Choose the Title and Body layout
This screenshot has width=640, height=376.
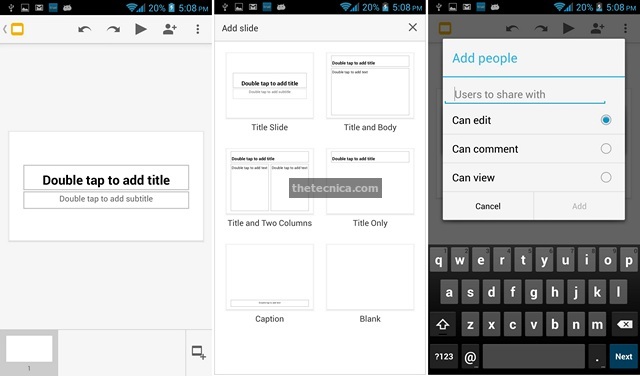tap(370, 86)
